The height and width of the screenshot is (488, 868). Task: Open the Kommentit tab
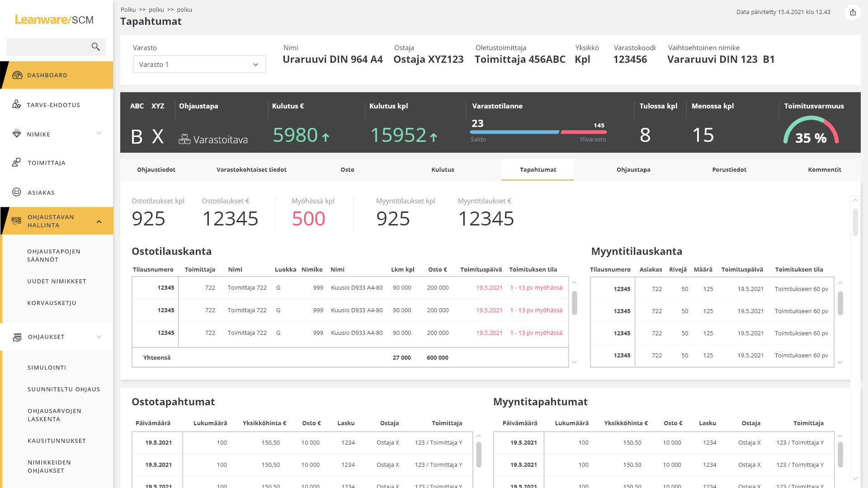point(825,170)
